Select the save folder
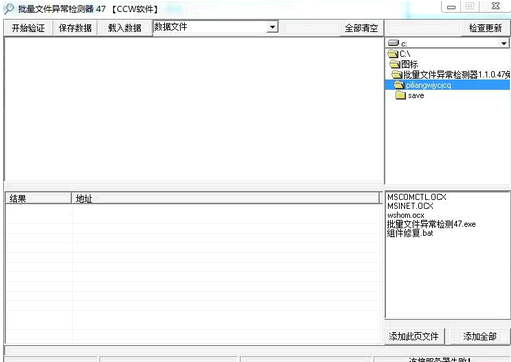Viewport: 511px width, 362px height. click(x=416, y=96)
